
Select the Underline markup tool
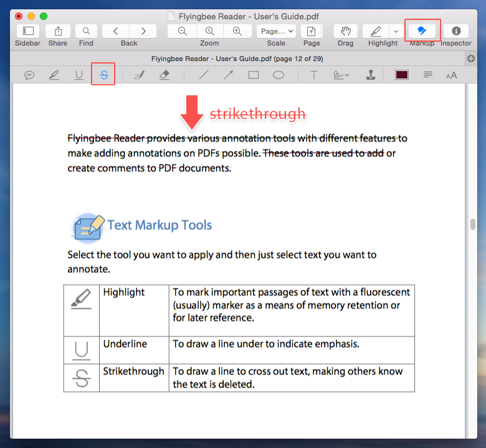pyautogui.click(x=79, y=75)
